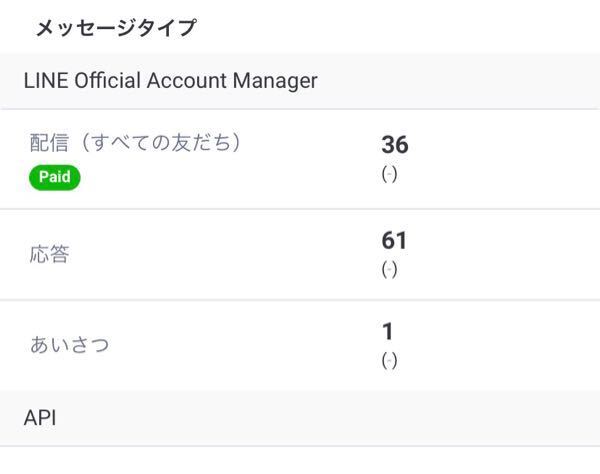The height and width of the screenshot is (474, 600).
Task: Click the あいさつ row label
Action: (x=70, y=344)
